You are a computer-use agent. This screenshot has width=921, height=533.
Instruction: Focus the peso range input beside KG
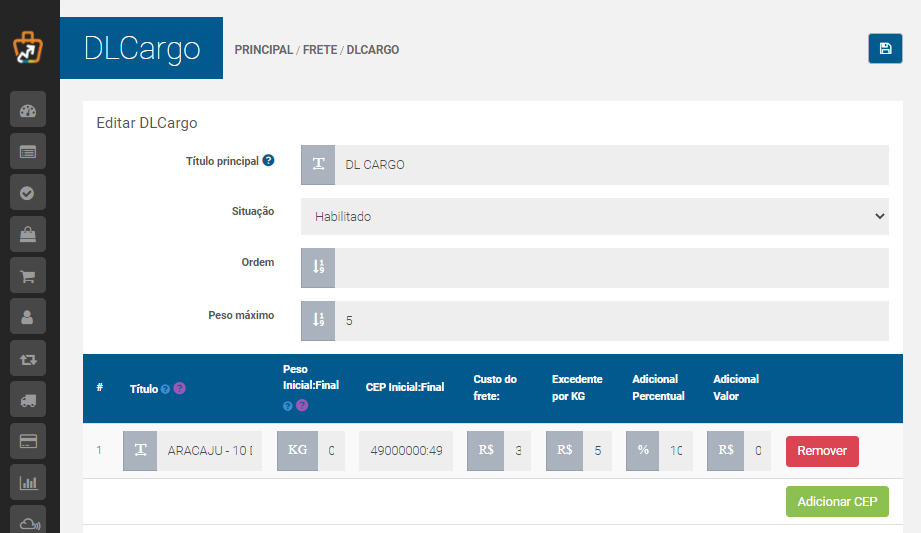point(331,451)
